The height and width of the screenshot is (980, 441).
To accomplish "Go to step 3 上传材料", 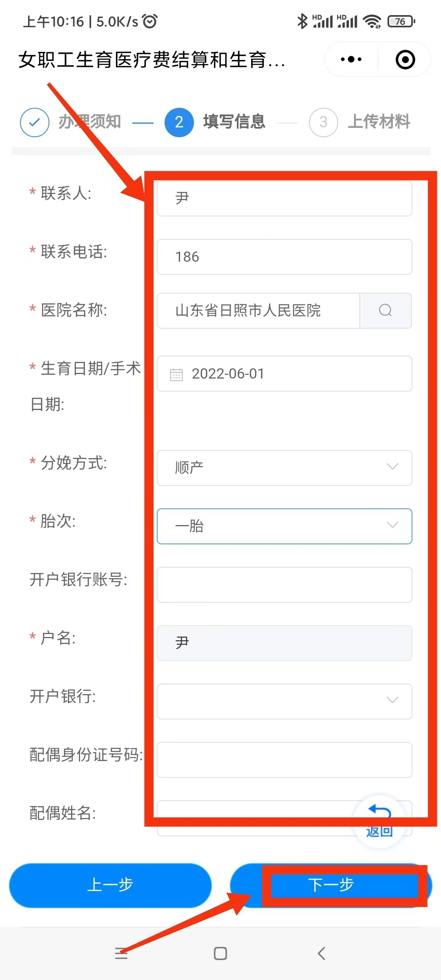I will 360,122.
